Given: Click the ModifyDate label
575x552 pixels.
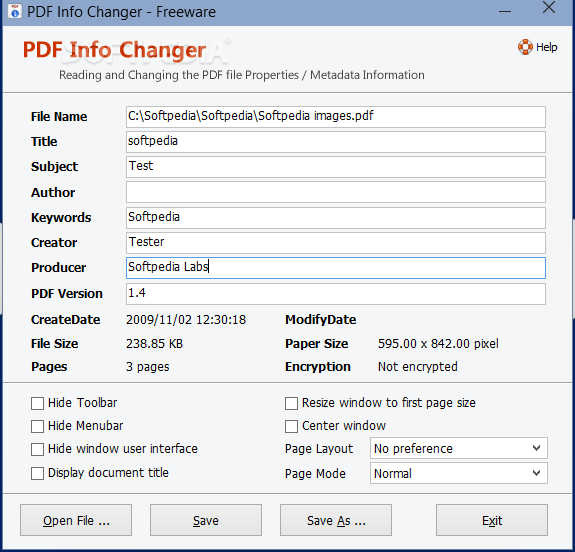Looking at the screenshot, I should pos(321,320).
